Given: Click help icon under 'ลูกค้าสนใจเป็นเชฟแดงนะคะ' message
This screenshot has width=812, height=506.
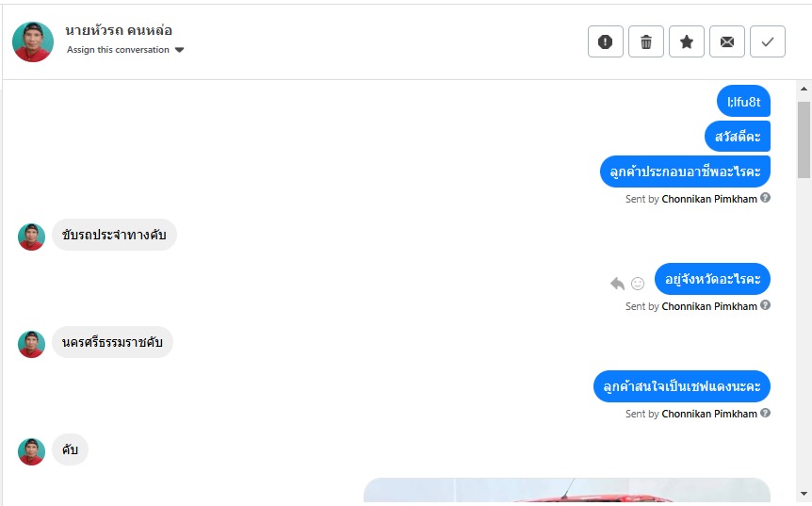Looking at the screenshot, I should tap(766, 413).
